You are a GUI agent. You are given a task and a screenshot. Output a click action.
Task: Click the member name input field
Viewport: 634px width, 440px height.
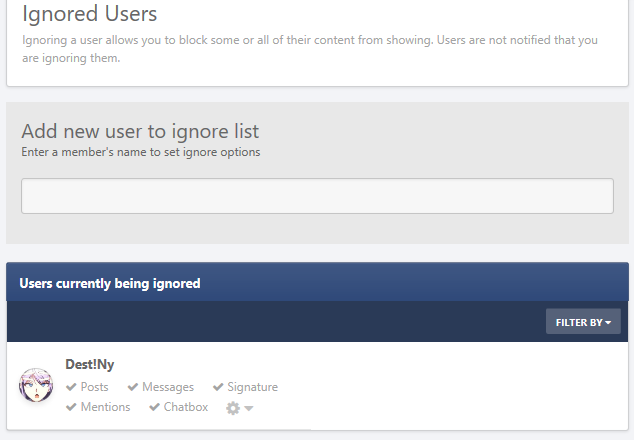(x=317, y=196)
